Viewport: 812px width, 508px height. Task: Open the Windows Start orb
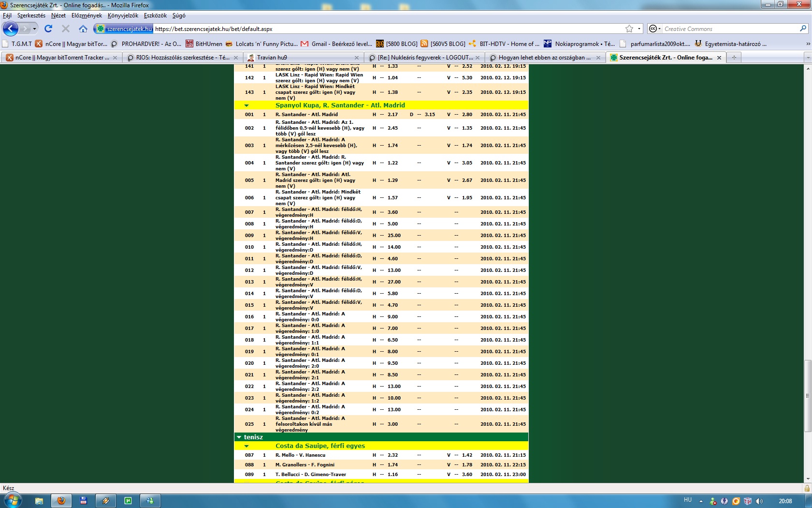(x=12, y=500)
